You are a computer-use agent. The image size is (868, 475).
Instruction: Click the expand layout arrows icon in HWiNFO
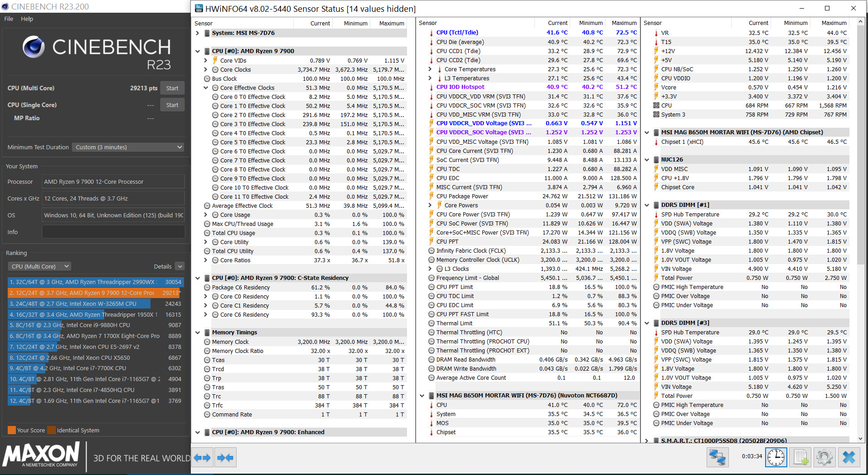click(202, 458)
